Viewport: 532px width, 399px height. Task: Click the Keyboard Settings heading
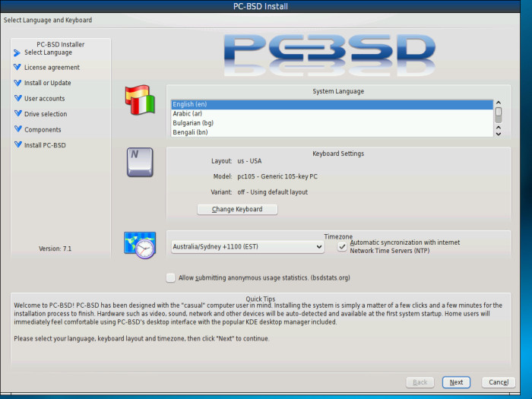point(338,154)
